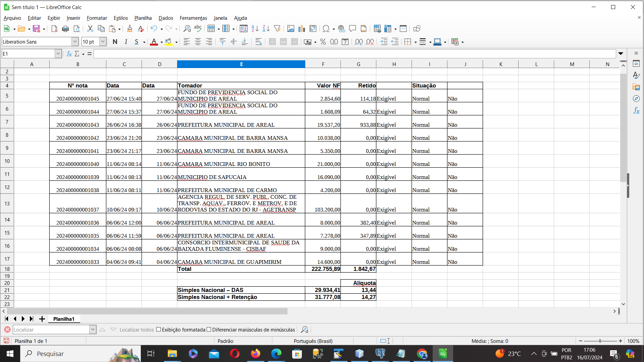
Task: Expand the Name Box cell reference dropdown
Action: pyautogui.click(x=58, y=54)
